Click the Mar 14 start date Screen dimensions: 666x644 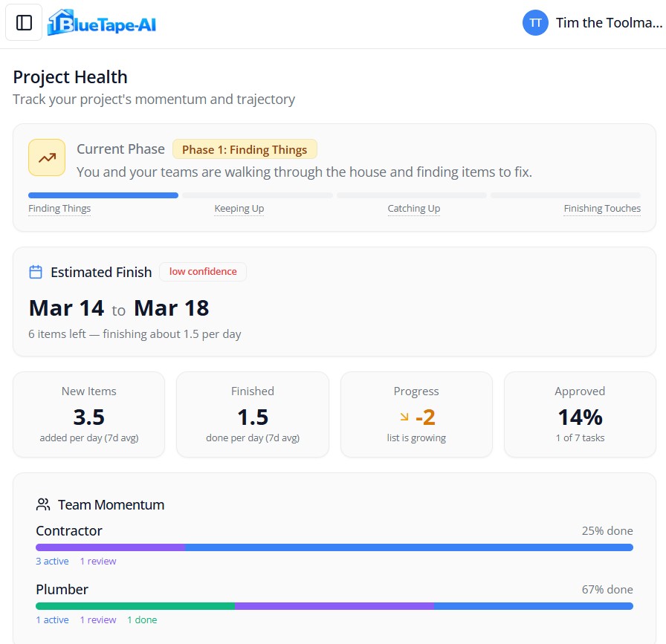[66, 308]
